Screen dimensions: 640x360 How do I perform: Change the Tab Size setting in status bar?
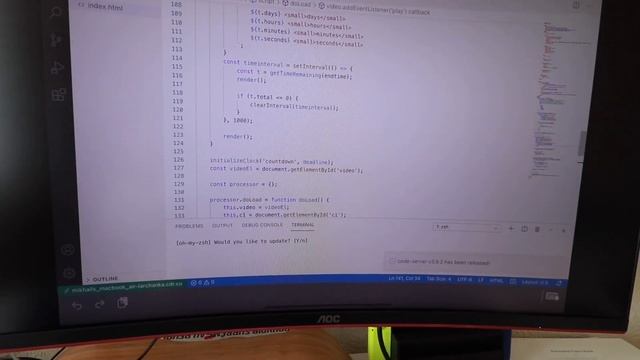tap(439, 279)
